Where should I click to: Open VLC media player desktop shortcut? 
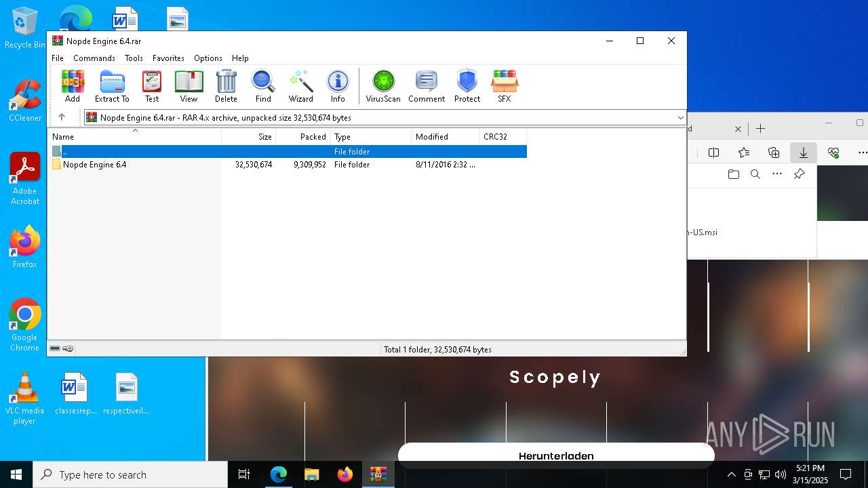tap(24, 399)
